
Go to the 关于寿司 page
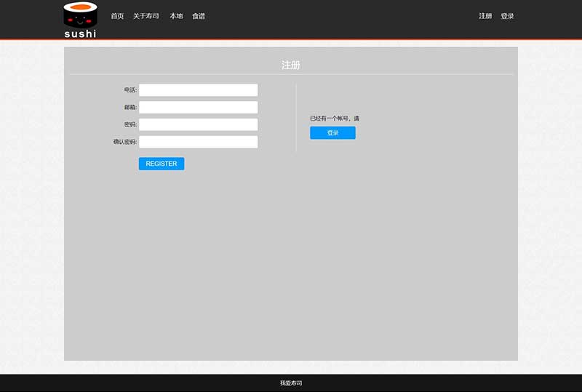pos(146,16)
